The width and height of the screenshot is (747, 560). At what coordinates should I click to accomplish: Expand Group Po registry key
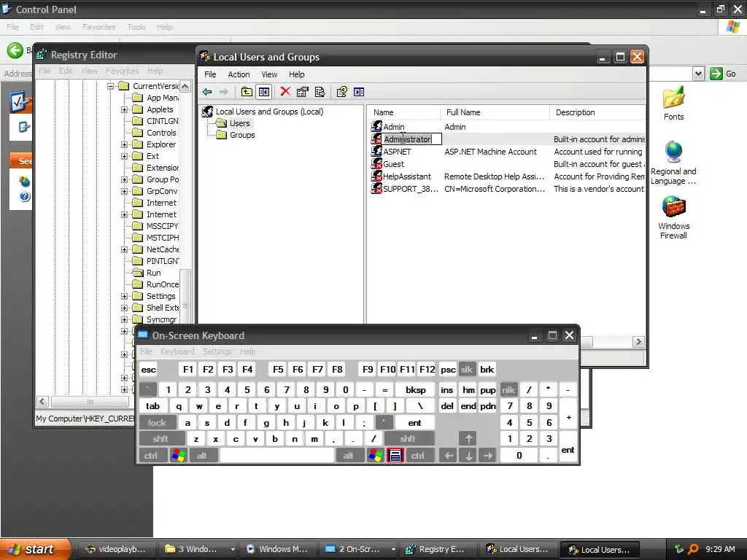pos(124,179)
